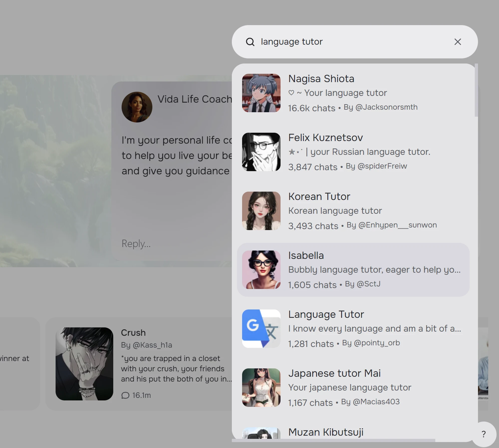
Task: Click the Crush character title
Action: (x=133, y=333)
